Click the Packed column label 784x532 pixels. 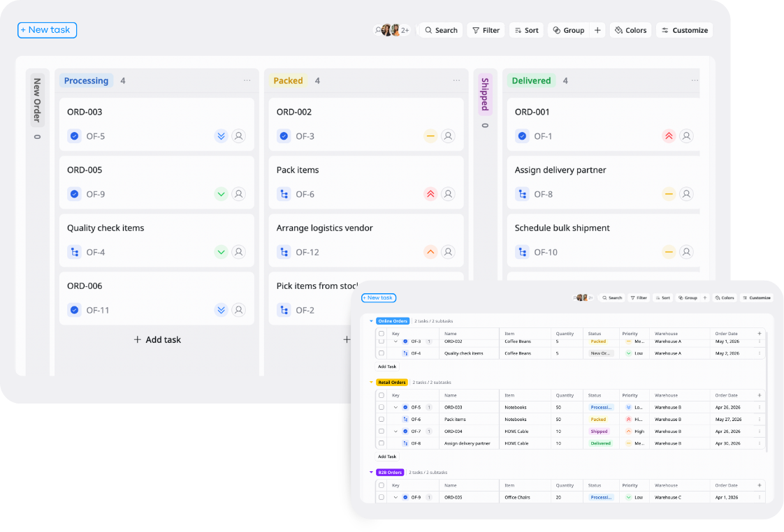(x=288, y=80)
